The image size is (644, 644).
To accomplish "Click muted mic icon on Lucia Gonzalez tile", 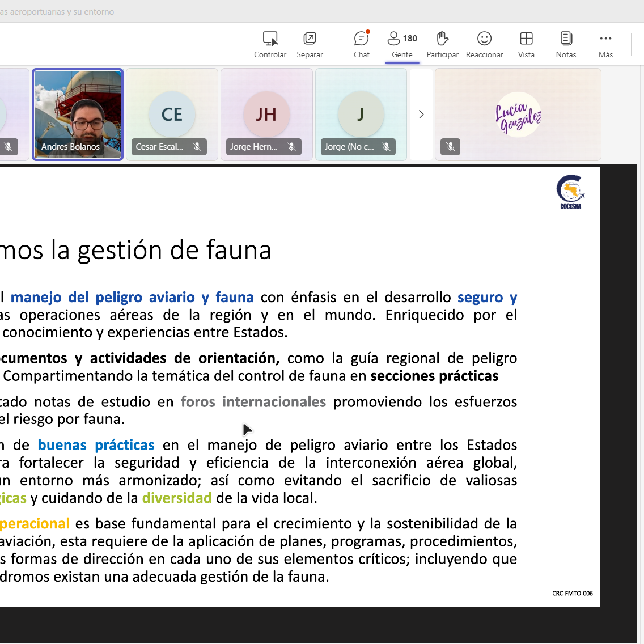I will point(451,147).
